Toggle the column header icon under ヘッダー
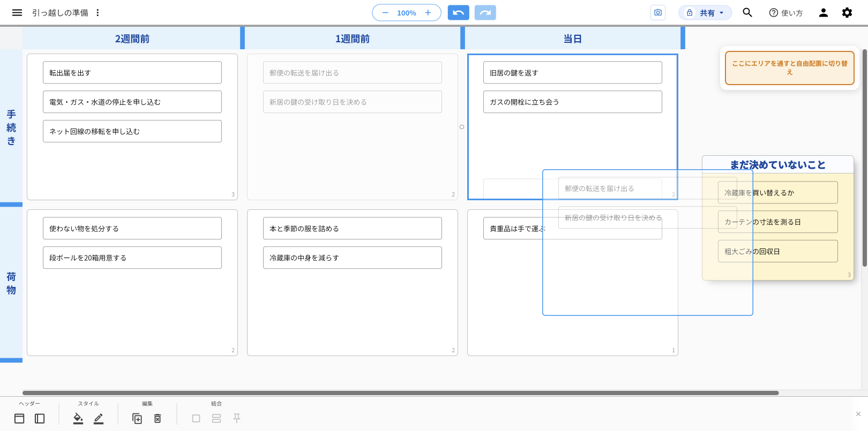The height and width of the screenshot is (431, 868). coord(19,419)
